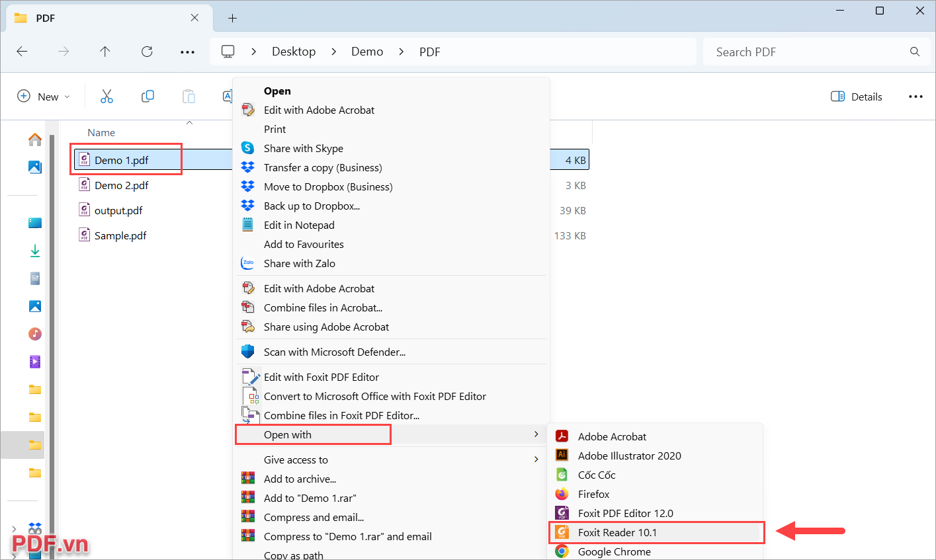Screen dimensions: 936x560
Task: Select Transfer a copy (Business)
Action: [x=392, y=168]
